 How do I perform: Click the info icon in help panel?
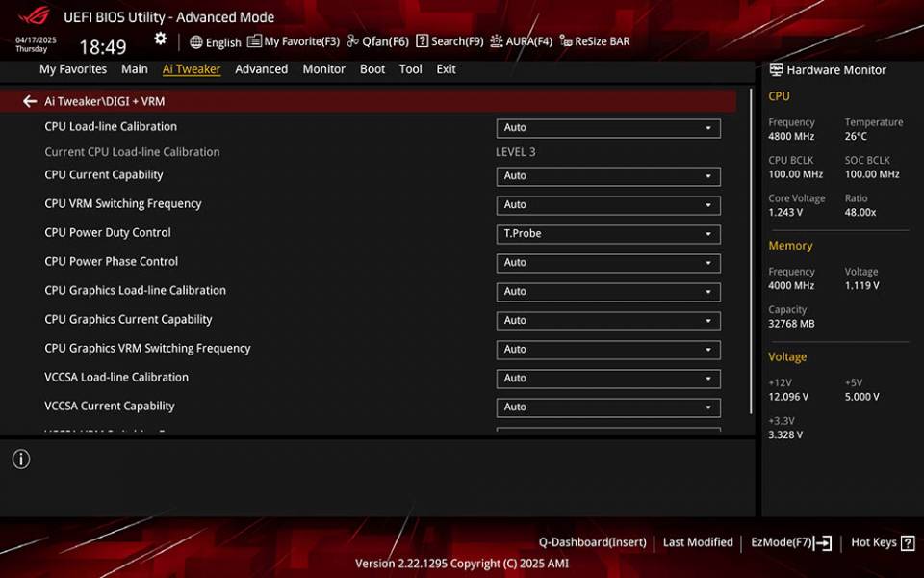21,460
